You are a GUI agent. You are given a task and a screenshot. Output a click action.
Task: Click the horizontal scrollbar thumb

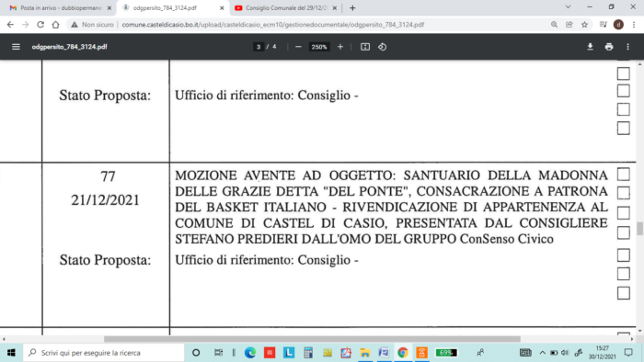[x=312, y=339]
